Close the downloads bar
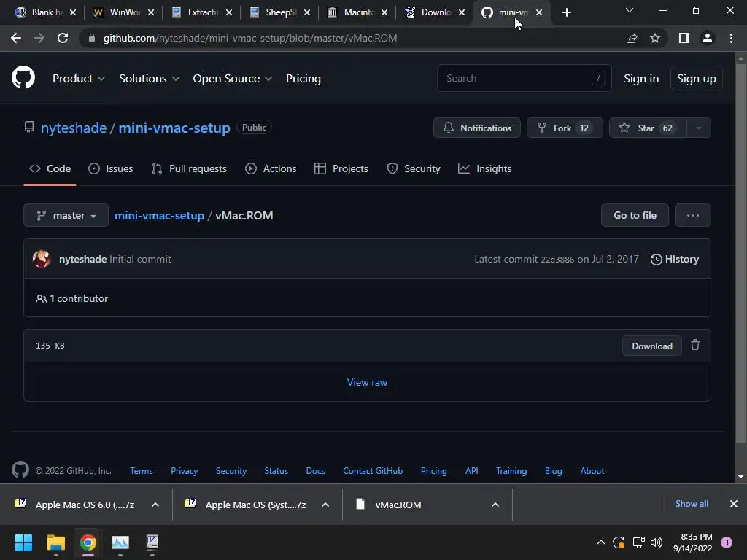The width and height of the screenshot is (747, 560). click(x=734, y=504)
